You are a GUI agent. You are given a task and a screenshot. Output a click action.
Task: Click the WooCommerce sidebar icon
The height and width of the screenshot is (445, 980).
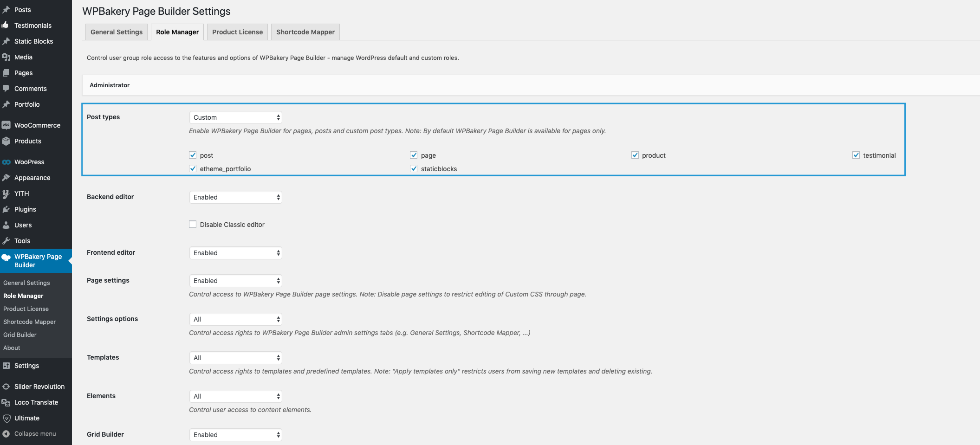point(6,125)
